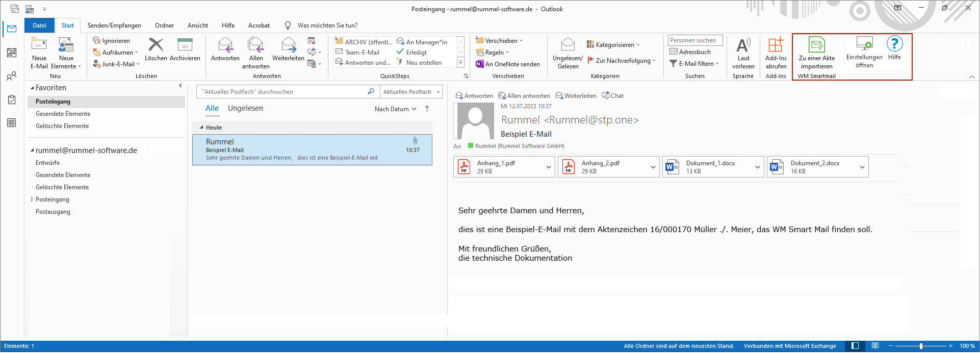This screenshot has width=980, height=353.
Task: Open the Kategorisieren color menu
Action: pyautogui.click(x=613, y=45)
